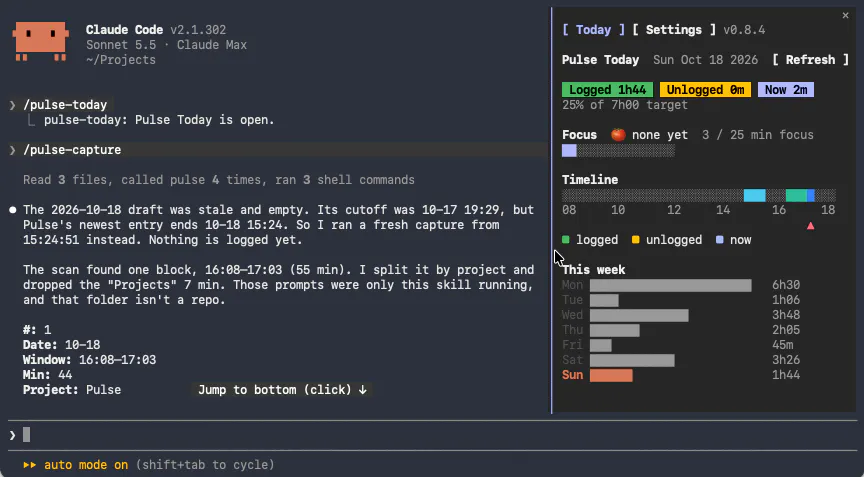Expand the 'Read 3 files' tool summary
This screenshot has height=477, width=864.
tap(219, 180)
